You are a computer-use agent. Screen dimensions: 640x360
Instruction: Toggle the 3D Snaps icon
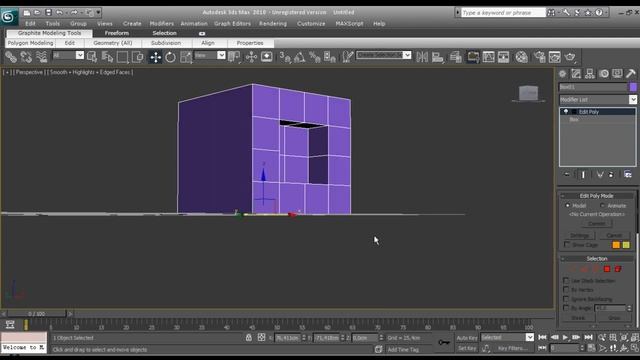pyautogui.click(x=284, y=57)
